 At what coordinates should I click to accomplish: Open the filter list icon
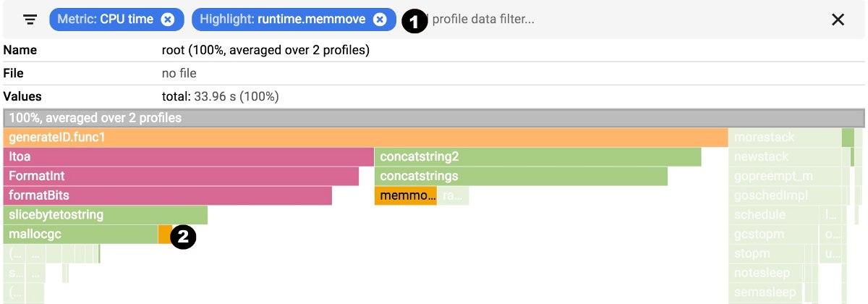30,20
